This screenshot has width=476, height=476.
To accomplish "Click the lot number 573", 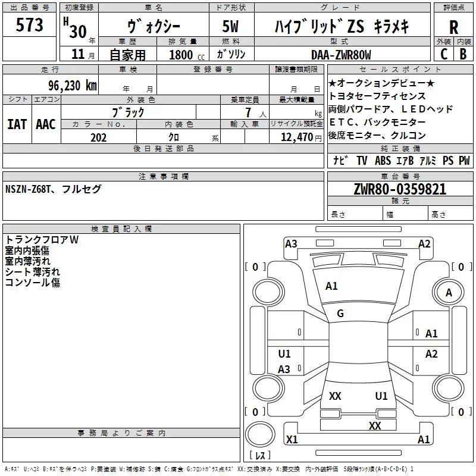I will pos(30,26).
